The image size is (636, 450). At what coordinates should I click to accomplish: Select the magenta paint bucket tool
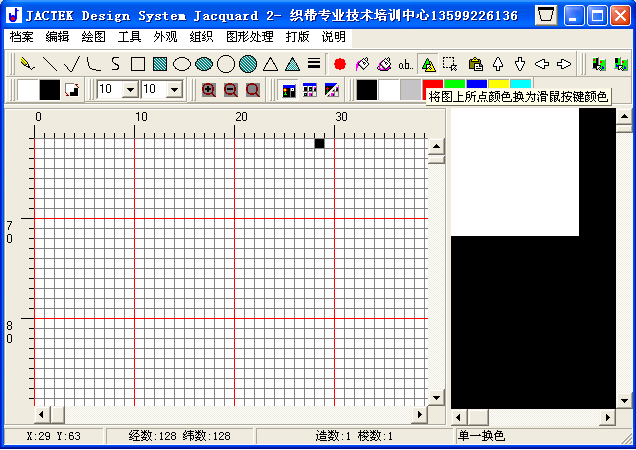coord(362,64)
